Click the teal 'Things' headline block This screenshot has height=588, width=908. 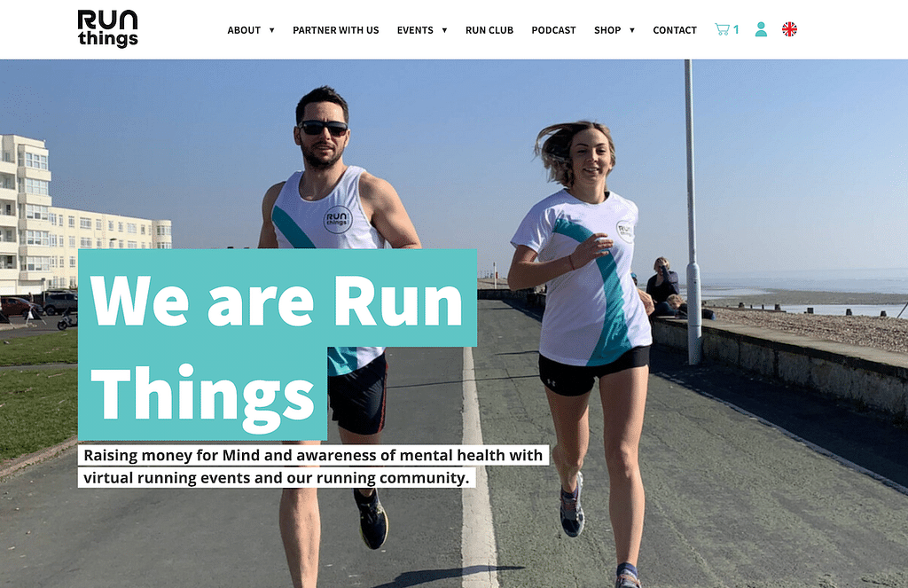tap(203, 394)
